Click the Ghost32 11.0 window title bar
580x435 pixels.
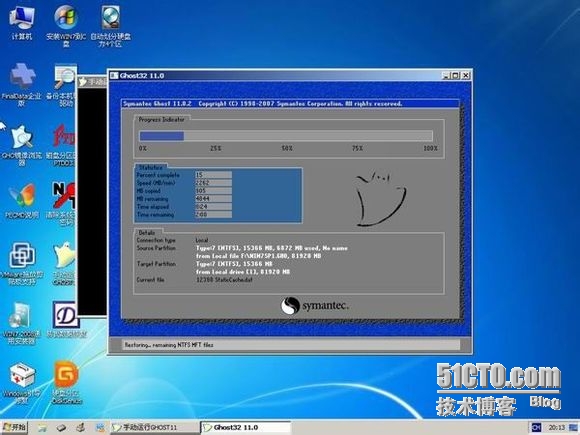pyautogui.click(x=290, y=75)
